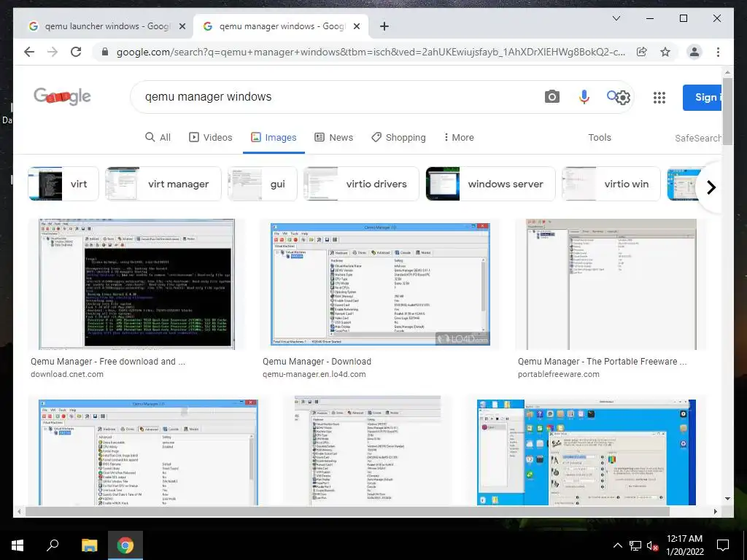Open the cnet Qemu Manager console thumbnail

[x=136, y=284]
